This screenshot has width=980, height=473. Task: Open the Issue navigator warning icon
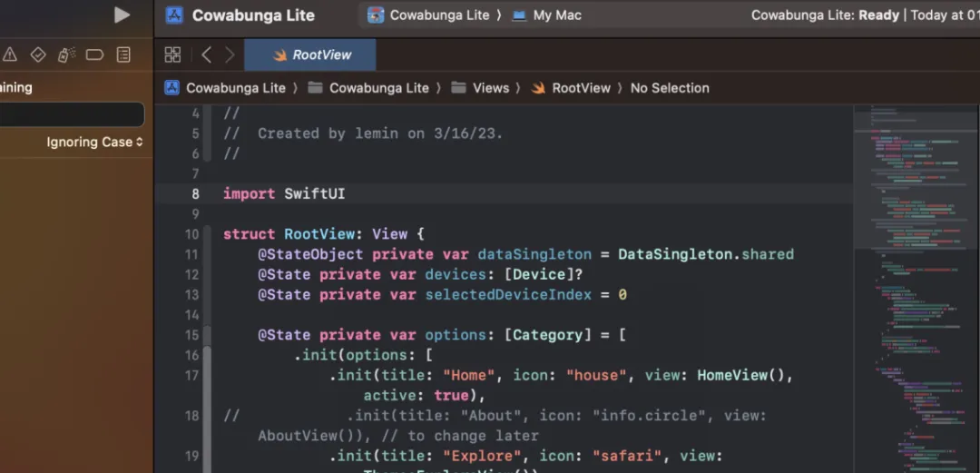click(9, 55)
